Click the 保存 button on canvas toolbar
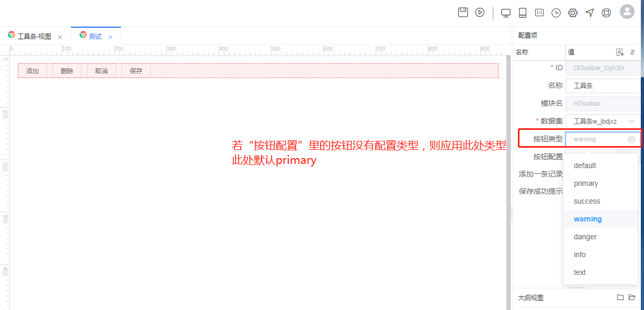Screen dimensions: 644x310 136,71
